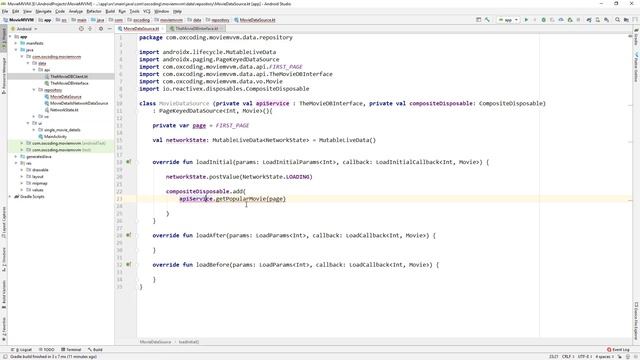The height and width of the screenshot is (360, 640).
Task: Expand the layout resource folder
Action: (x=22, y=176)
